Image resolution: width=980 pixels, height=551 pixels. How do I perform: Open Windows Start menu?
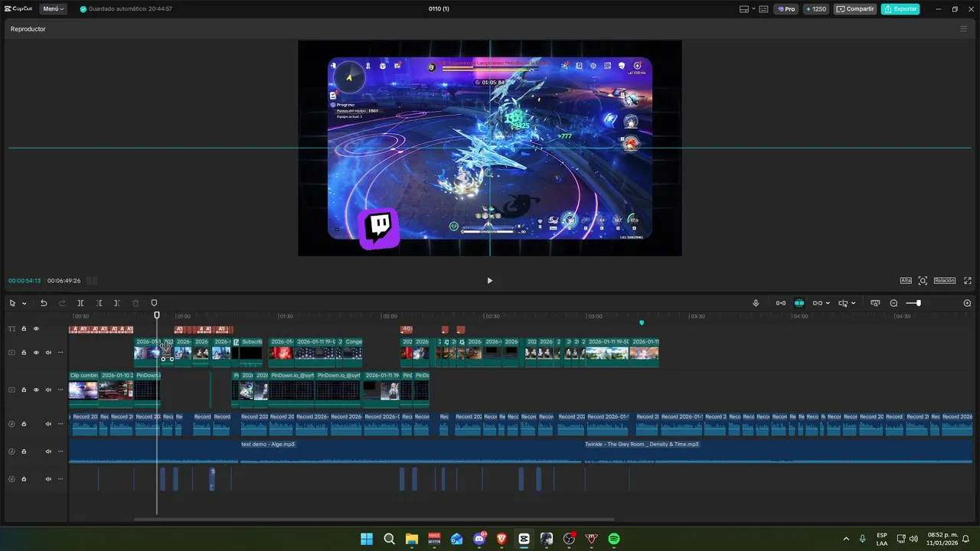367,539
